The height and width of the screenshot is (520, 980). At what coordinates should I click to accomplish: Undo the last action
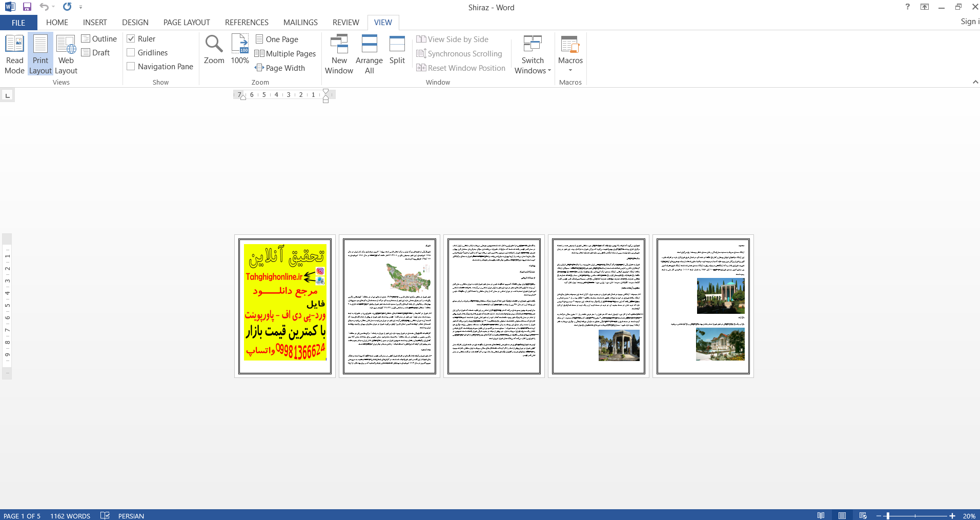[44, 7]
